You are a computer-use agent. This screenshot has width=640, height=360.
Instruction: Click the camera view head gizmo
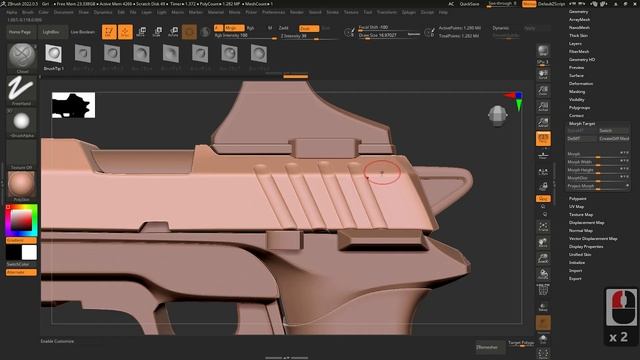[498, 115]
